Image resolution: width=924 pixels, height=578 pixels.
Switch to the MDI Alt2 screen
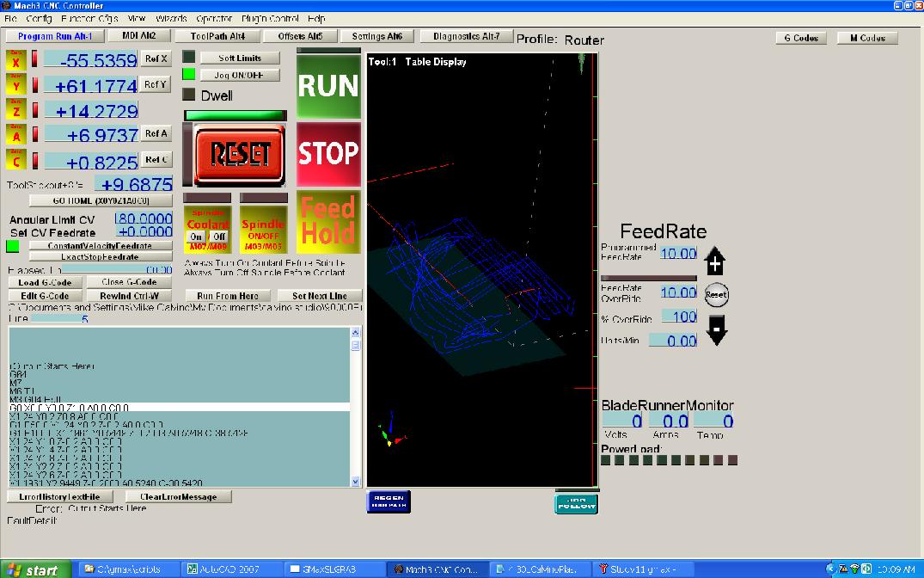(x=139, y=35)
